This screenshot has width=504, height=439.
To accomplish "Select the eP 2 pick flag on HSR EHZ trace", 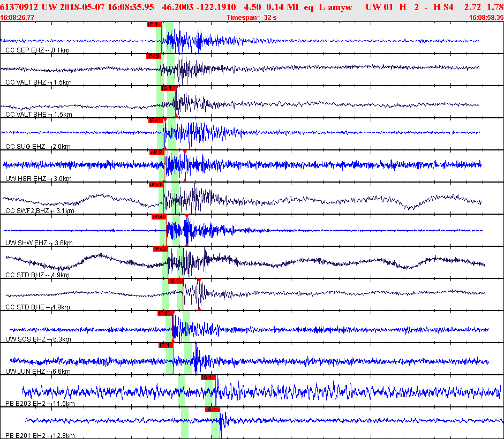I will coord(157,153).
